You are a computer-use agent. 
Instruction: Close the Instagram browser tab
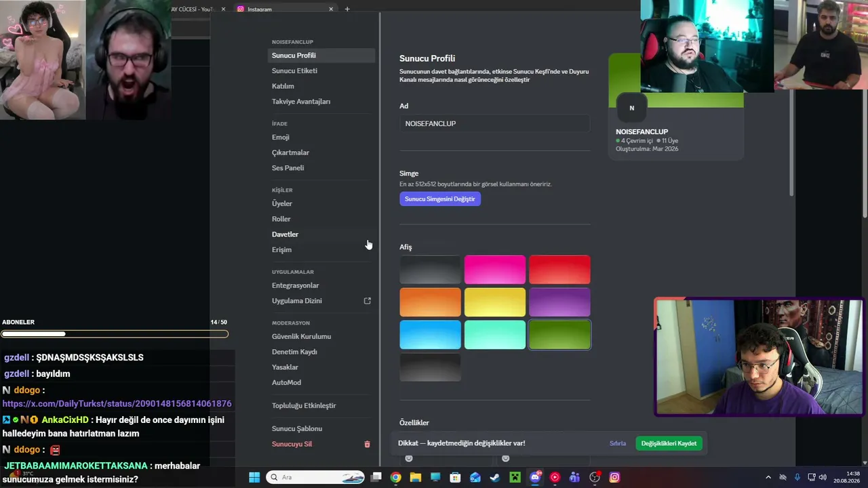tap(331, 9)
